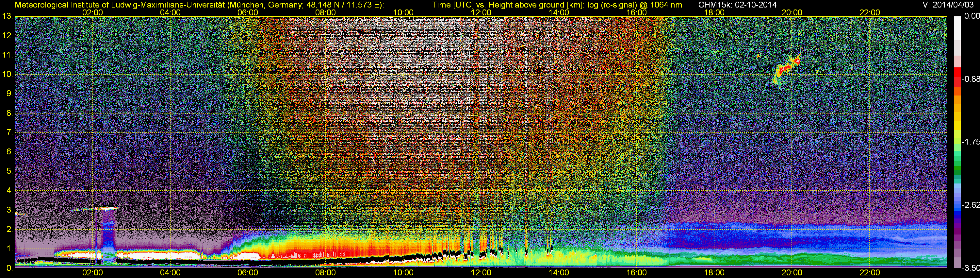Click the 20:00 label on the top time axis

point(792,12)
